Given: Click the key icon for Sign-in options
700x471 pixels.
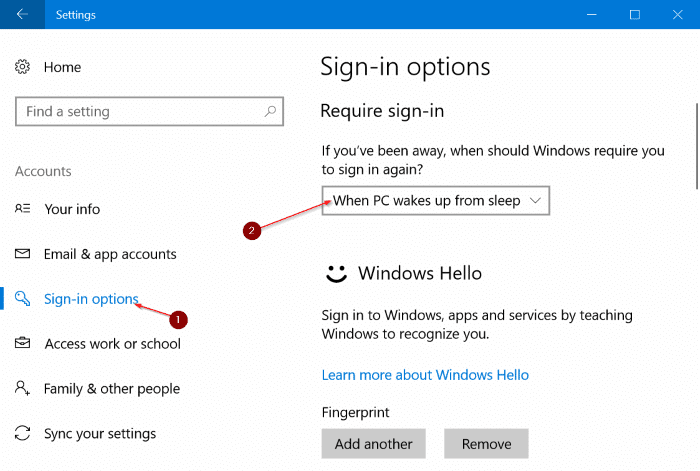Looking at the screenshot, I should click(22, 298).
